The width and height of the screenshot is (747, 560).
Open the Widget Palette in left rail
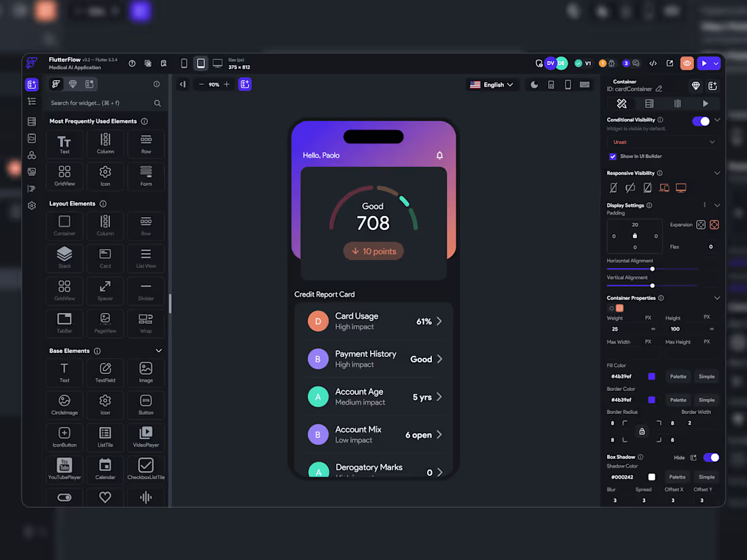click(x=32, y=84)
